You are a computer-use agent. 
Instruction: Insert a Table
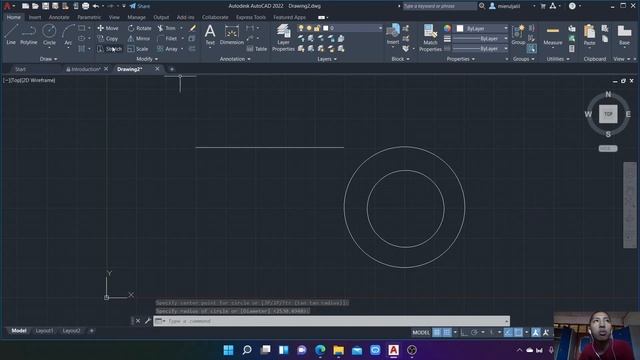257,49
